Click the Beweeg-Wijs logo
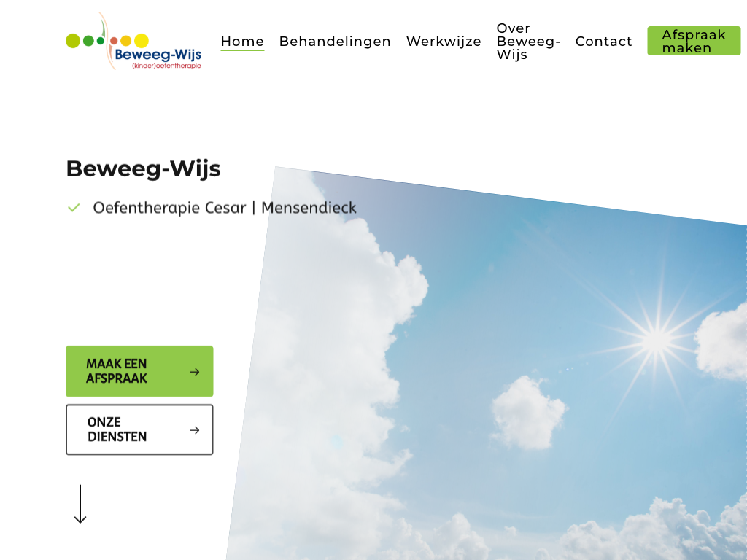747x560 pixels. (x=133, y=42)
